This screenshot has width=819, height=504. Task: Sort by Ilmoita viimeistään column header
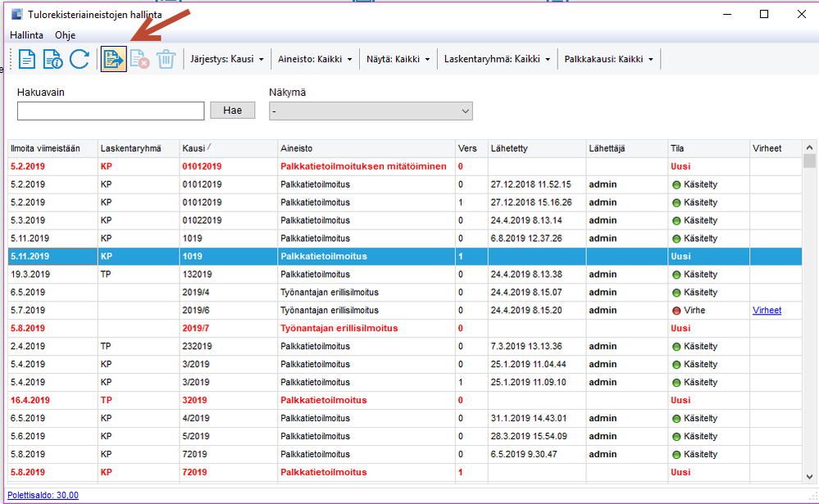coord(52,148)
